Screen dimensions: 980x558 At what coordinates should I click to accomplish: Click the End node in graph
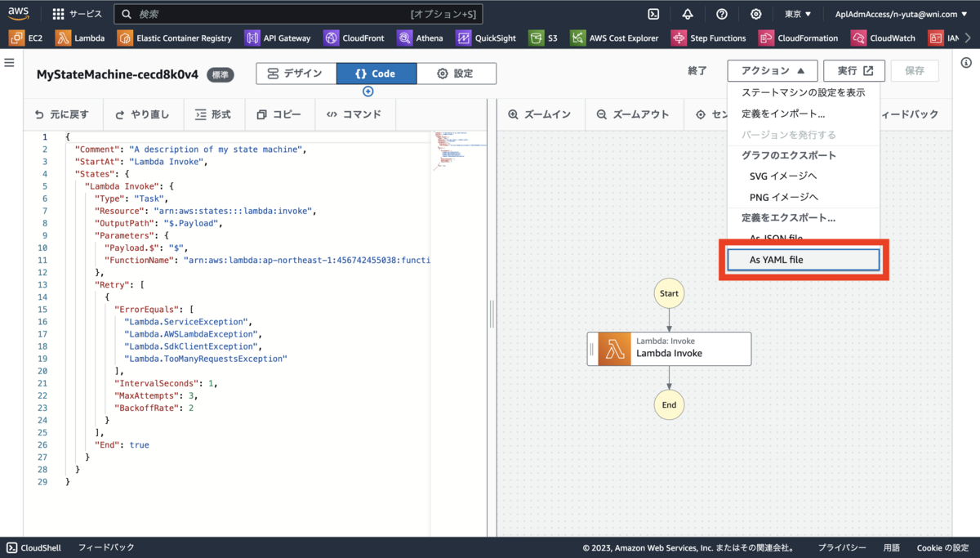click(x=669, y=404)
